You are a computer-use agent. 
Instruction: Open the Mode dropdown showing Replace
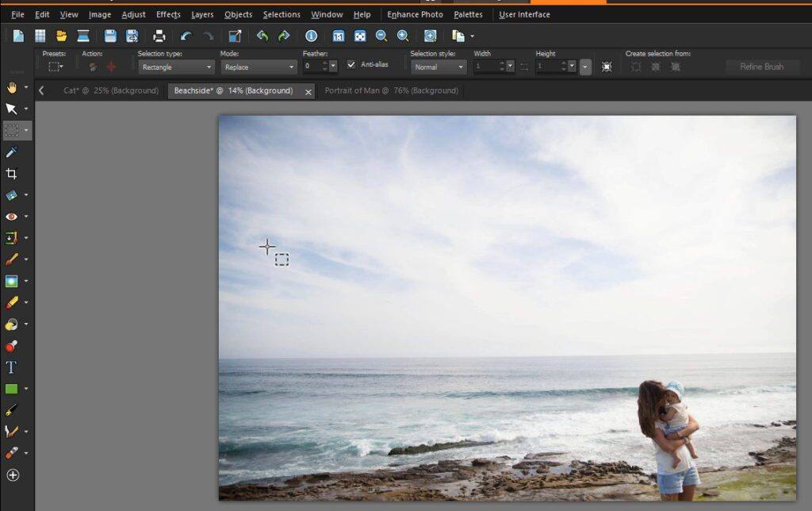259,67
